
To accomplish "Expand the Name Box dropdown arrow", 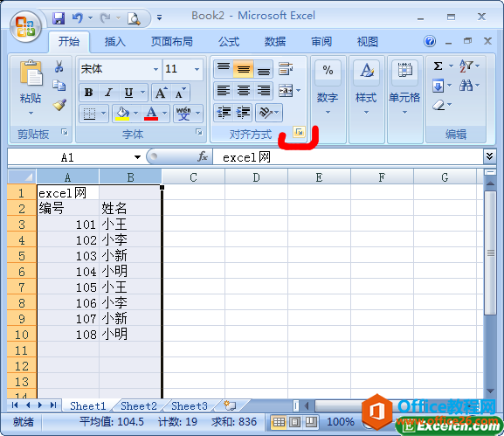I will (x=137, y=157).
